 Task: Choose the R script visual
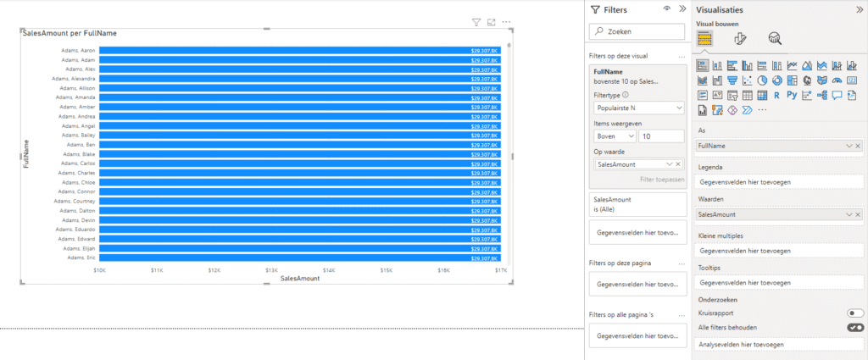777,95
